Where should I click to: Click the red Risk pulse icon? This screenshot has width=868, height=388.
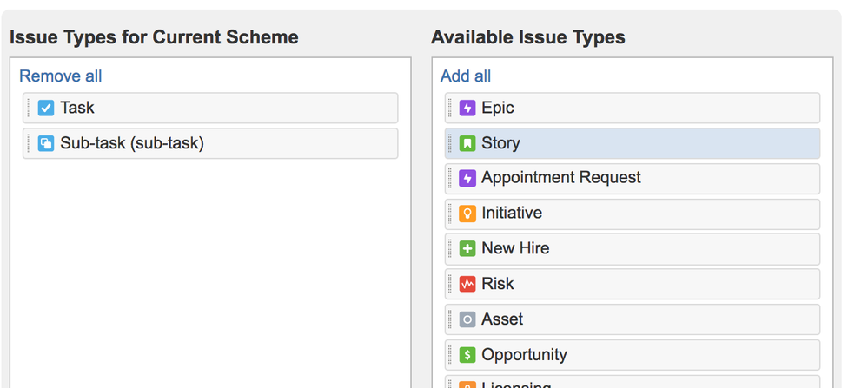point(467,284)
